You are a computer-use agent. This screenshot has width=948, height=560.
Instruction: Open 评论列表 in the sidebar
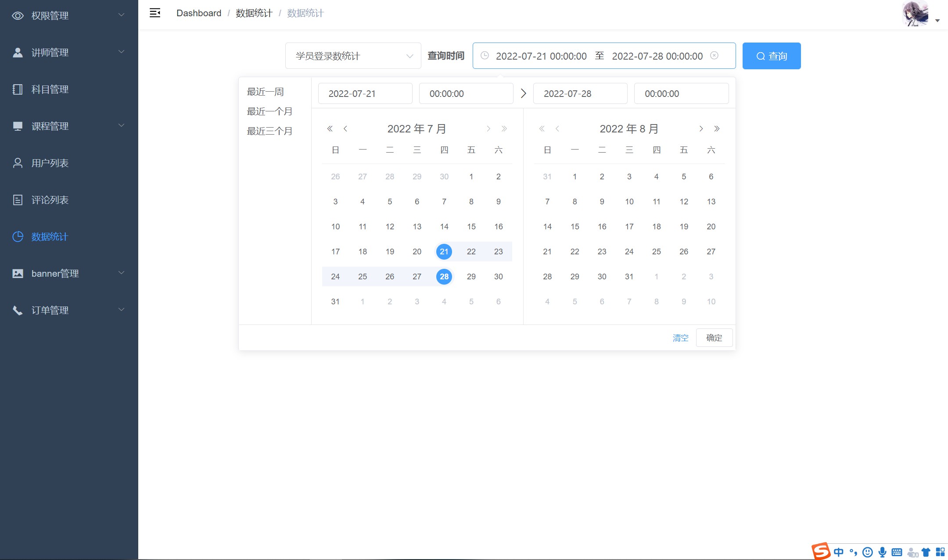pyautogui.click(x=50, y=200)
